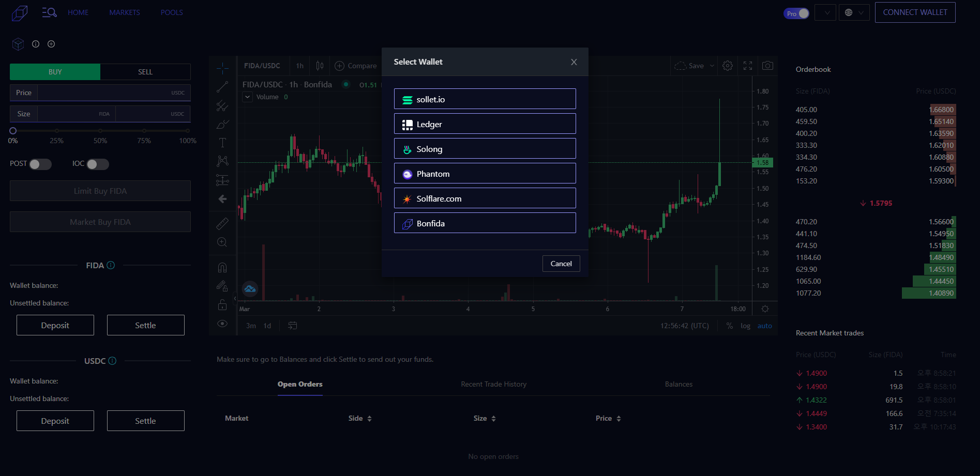Open MARKETS navigation item
The height and width of the screenshot is (476, 980).
click(x=125, y=12)
